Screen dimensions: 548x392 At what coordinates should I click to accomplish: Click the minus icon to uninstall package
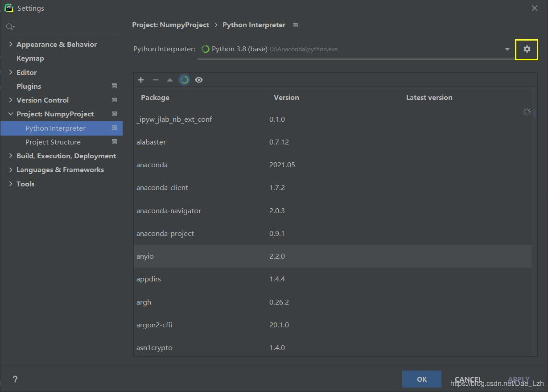[155, 80]
